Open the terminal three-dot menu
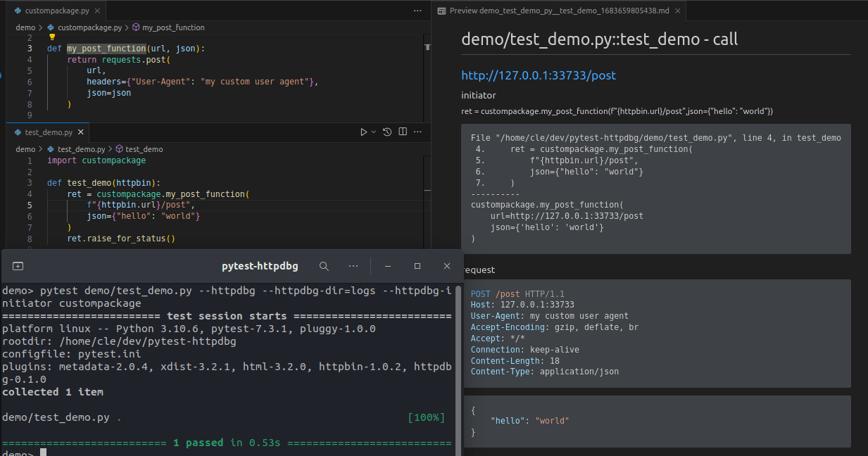Image resolution: width=868 pixels, height=456 pixels. tap(353, 266)
